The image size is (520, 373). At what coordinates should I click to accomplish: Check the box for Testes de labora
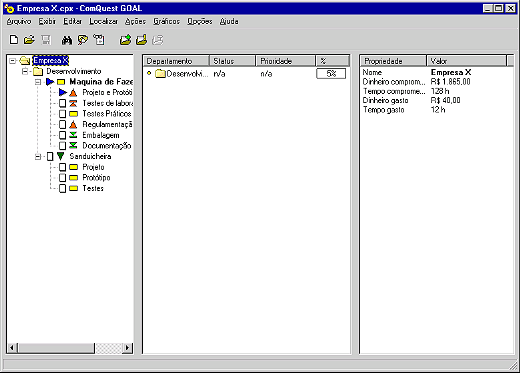(x=62, y=103)
